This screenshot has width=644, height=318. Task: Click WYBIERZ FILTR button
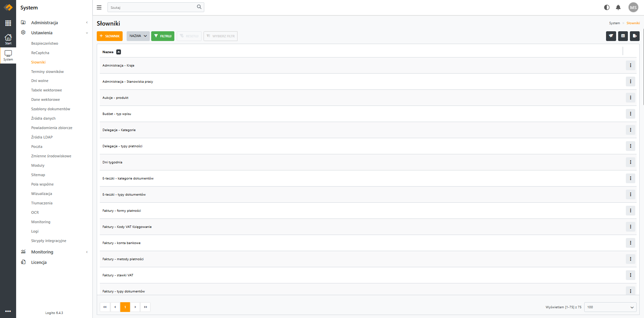point(220,36)
